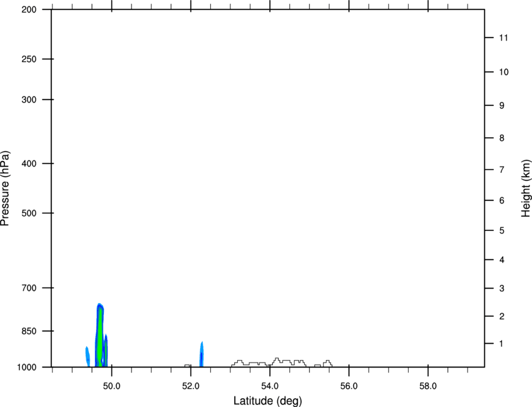This screenshot has height=407, width=532.
Task: Click pressure tick label 1000
Action: coord(27,367)
